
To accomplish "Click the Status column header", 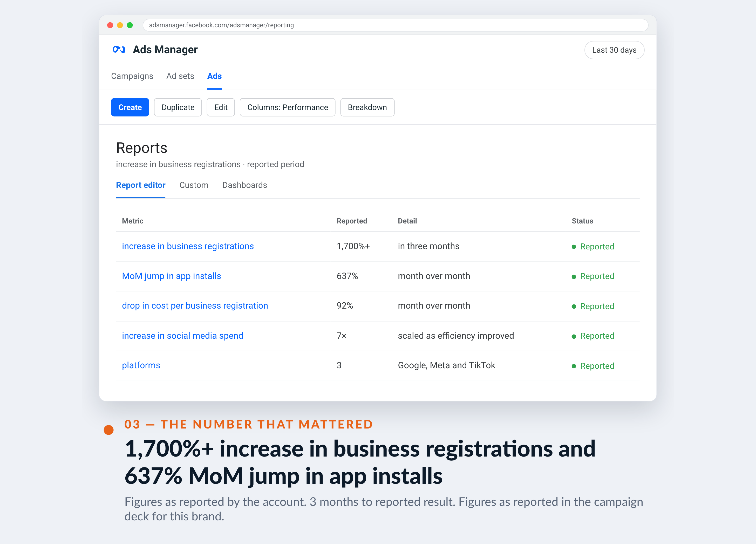I will coord(582,221).
